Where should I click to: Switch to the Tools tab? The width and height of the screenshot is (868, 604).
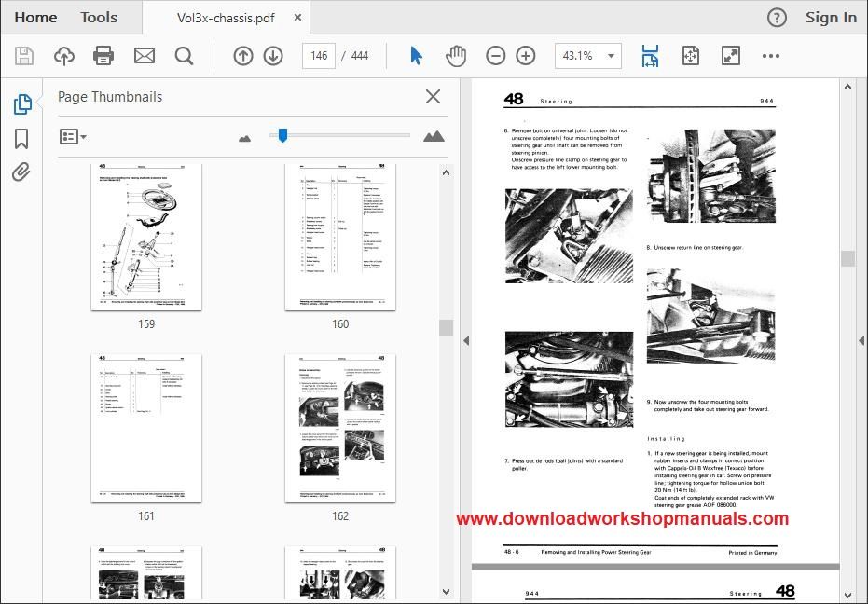pyautogui.click(x=99, y=18)
